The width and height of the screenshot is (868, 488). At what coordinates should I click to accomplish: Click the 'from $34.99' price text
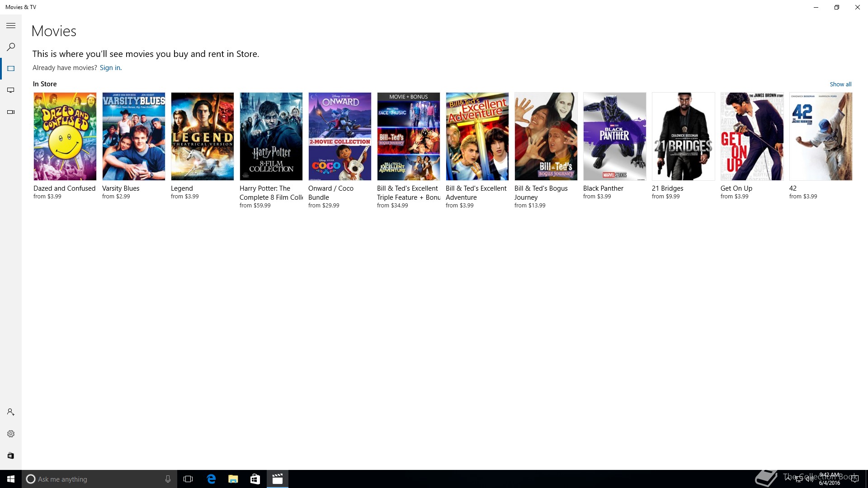coord(392,206)
